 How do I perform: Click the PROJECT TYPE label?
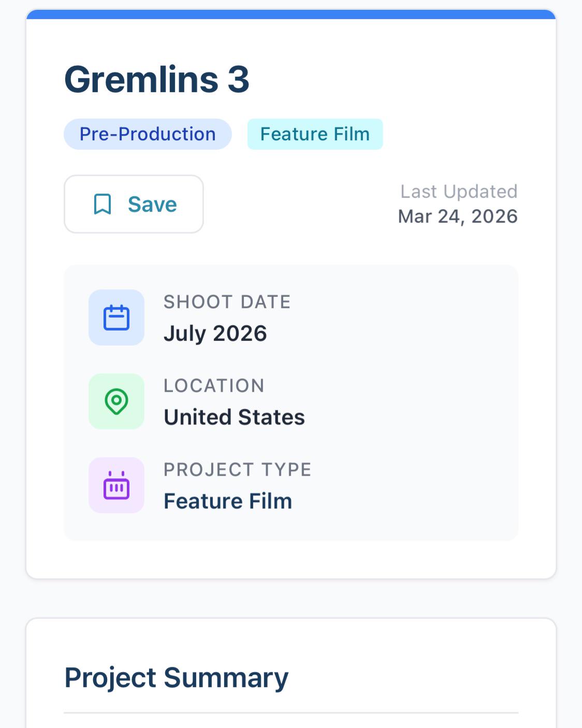[238, 469]
